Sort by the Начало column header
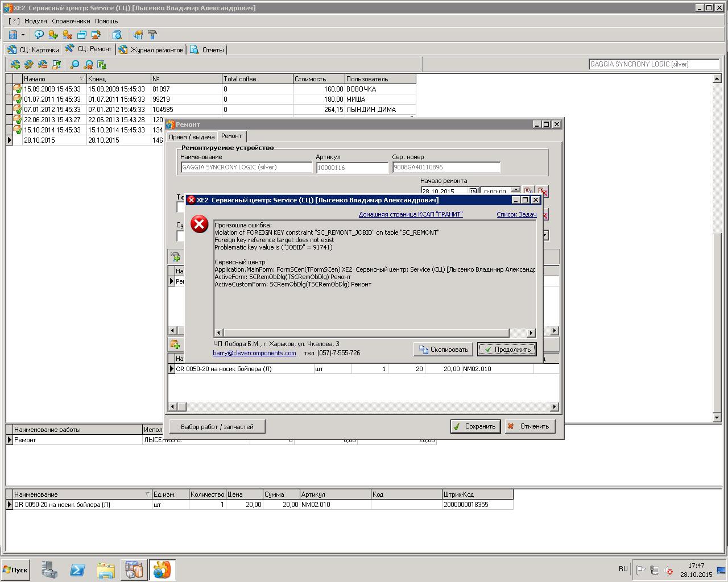This screenshot has height=582, width=728. [51, 79]
